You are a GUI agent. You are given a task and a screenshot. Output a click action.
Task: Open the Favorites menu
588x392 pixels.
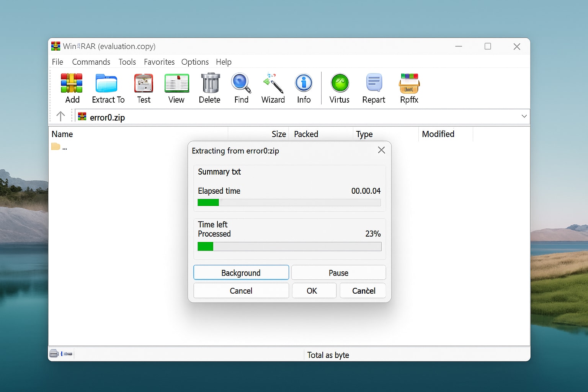point(159,62)
